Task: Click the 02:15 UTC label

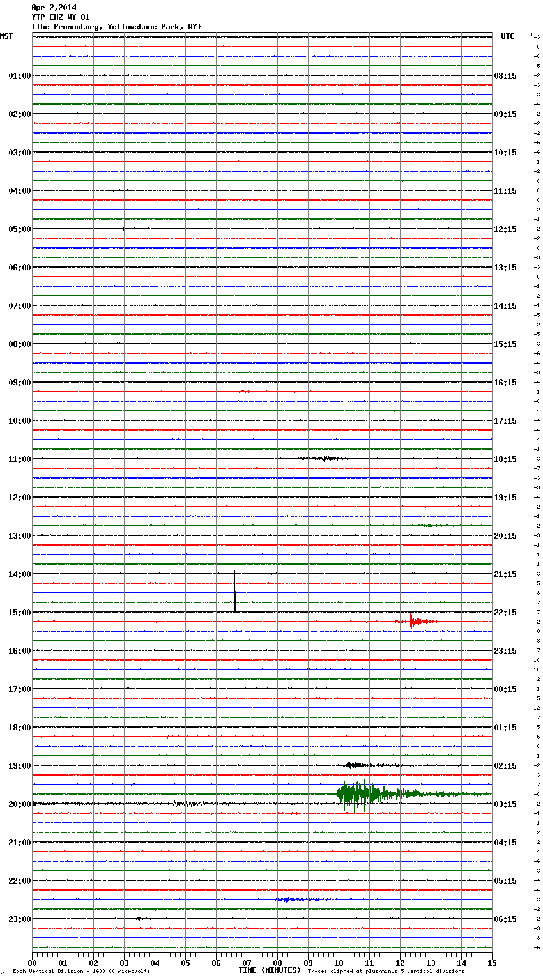Action: (505, 766)
